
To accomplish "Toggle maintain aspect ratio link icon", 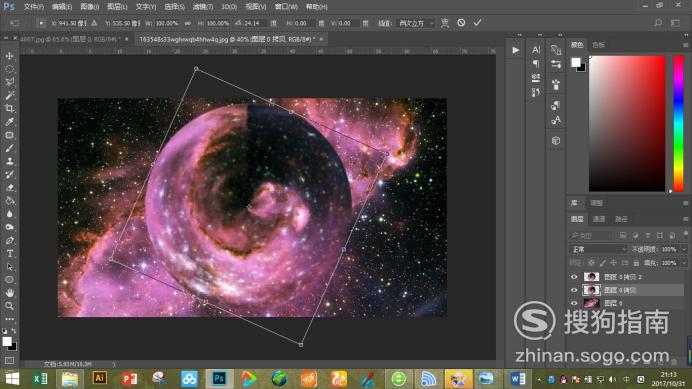I will (188, 23).
